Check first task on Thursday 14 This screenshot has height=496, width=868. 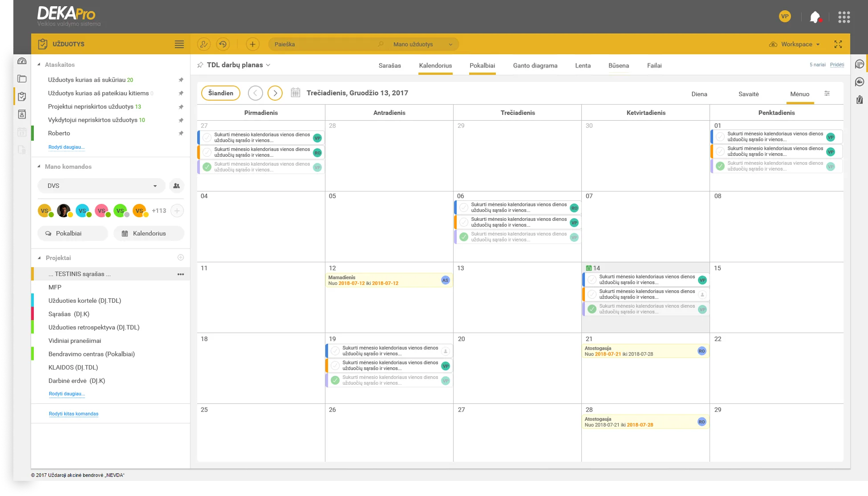point(592,280)
